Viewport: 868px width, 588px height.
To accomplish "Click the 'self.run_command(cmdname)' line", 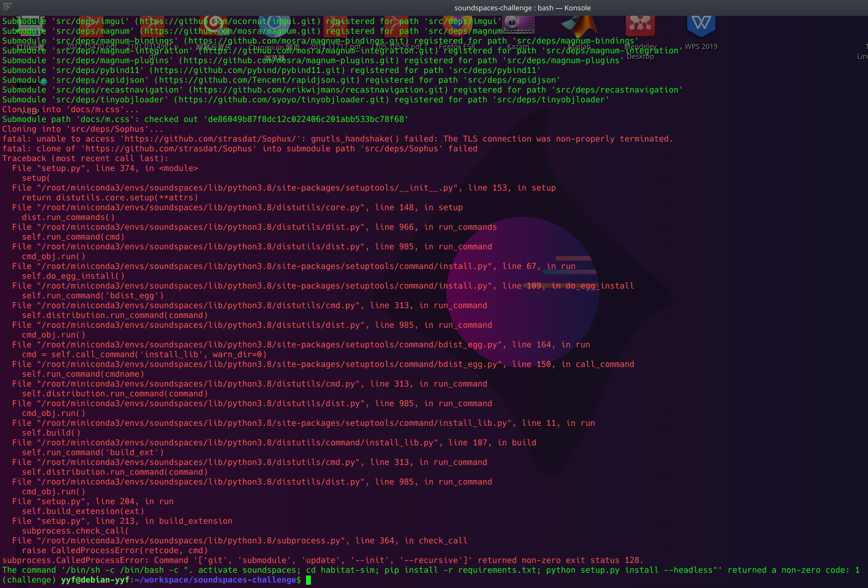I will pyautogui.click(x=83, y=374).
